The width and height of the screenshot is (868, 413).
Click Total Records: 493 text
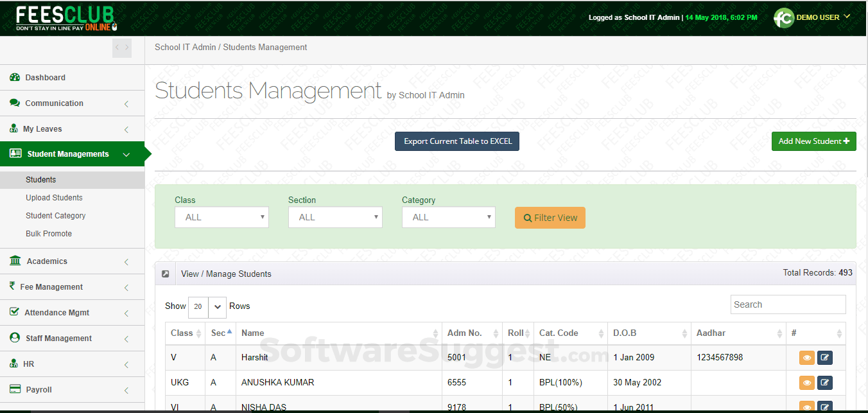point(818,272)
